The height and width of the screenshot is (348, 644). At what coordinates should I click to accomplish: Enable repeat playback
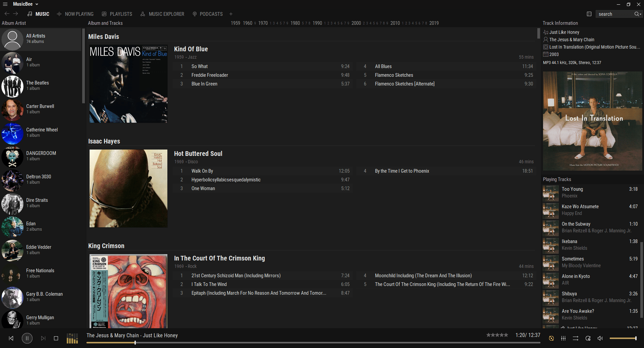[x=588, y=339]
